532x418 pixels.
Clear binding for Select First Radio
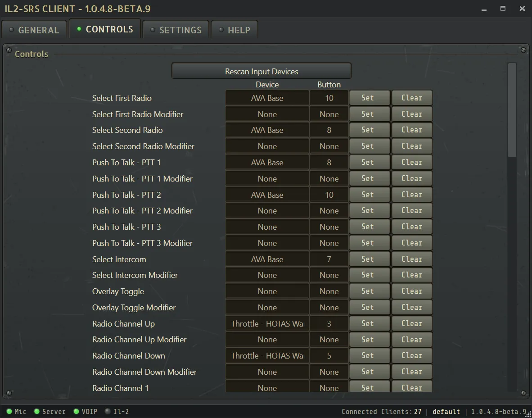412,98
